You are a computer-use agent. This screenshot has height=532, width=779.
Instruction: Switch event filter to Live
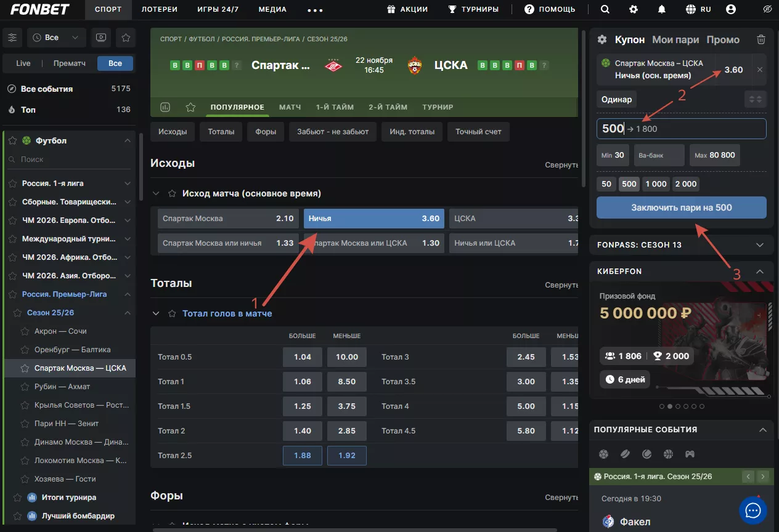click(23, 63)
